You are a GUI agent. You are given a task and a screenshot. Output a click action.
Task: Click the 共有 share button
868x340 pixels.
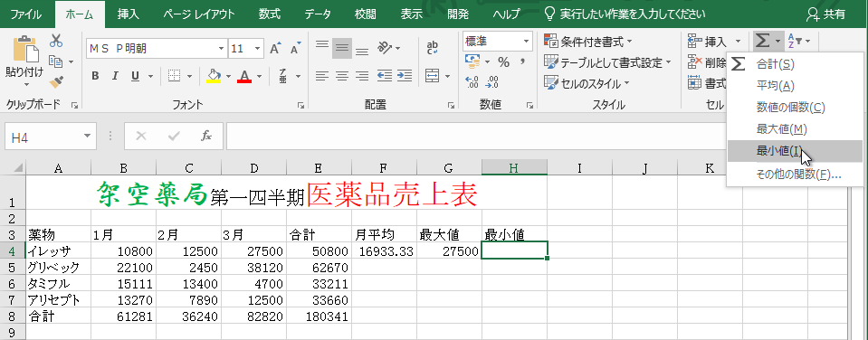(x=826, y=14)
